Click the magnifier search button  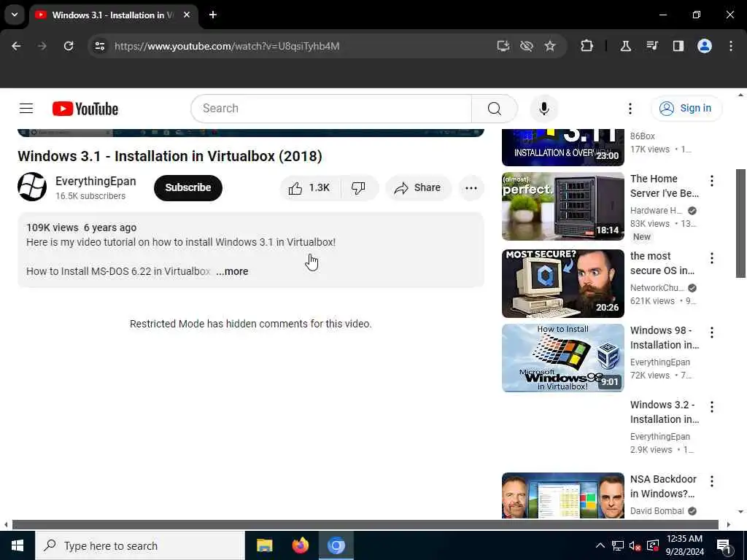[x=494, y=109]
